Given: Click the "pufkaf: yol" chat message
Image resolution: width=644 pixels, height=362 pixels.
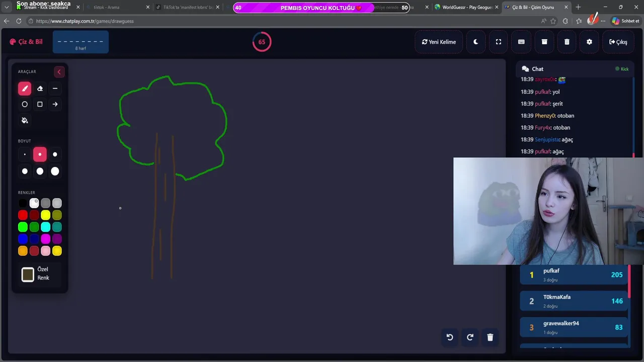Looking at the screenshot, I should pyautogui.click(x=540, y=92).
